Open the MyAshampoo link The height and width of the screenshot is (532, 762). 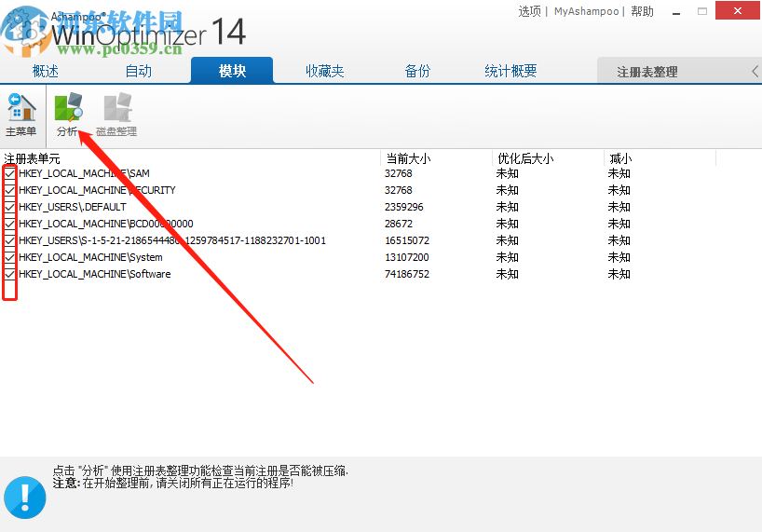click(x=587, y=11)
